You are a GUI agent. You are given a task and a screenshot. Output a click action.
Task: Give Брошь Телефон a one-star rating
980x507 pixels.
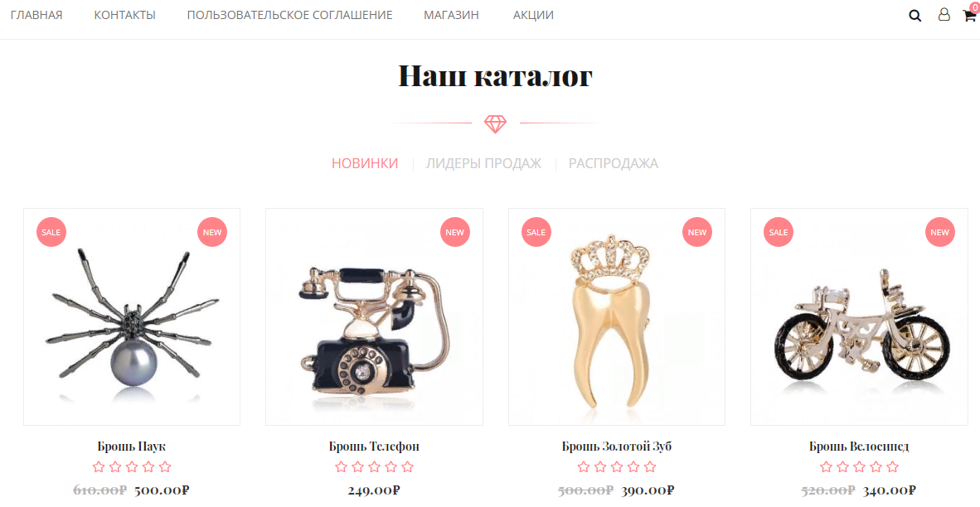[341, 466]
